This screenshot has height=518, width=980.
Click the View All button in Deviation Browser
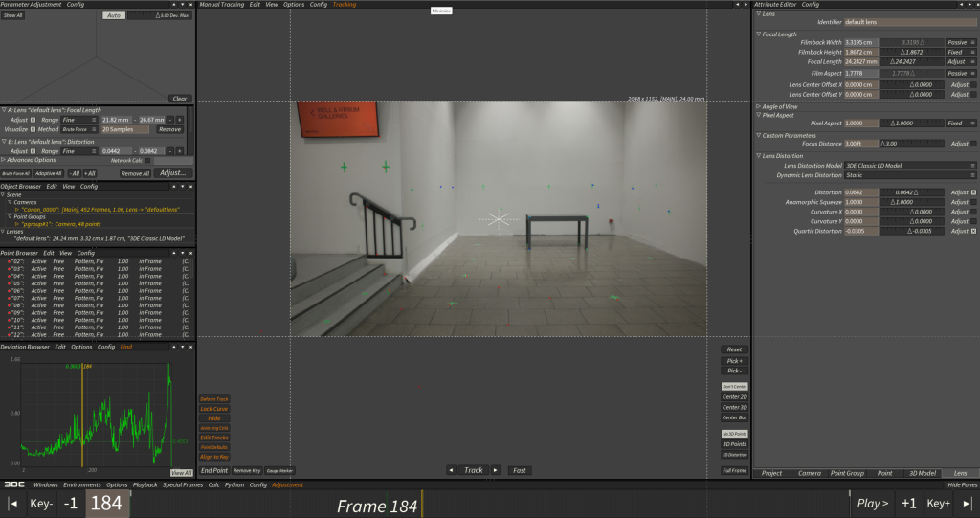point(181,473)
